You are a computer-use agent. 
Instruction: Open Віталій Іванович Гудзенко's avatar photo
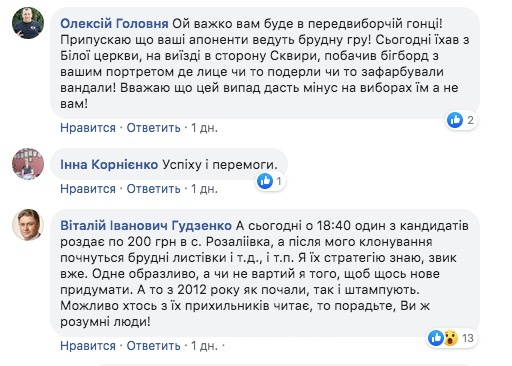28,225
